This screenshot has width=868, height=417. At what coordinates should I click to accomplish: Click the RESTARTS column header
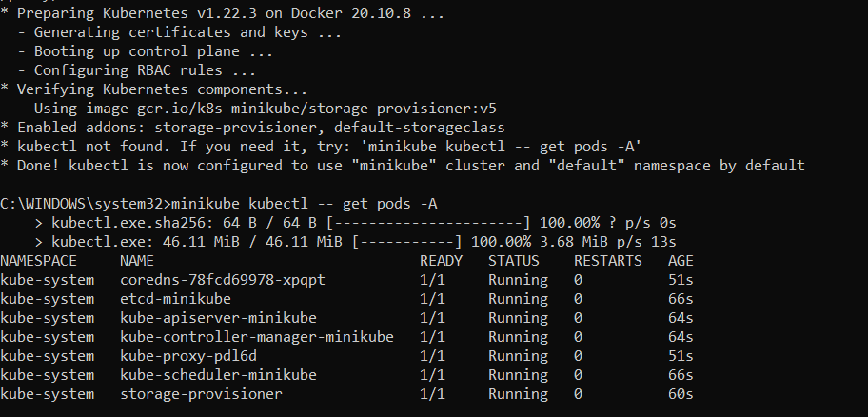point(608,261)
